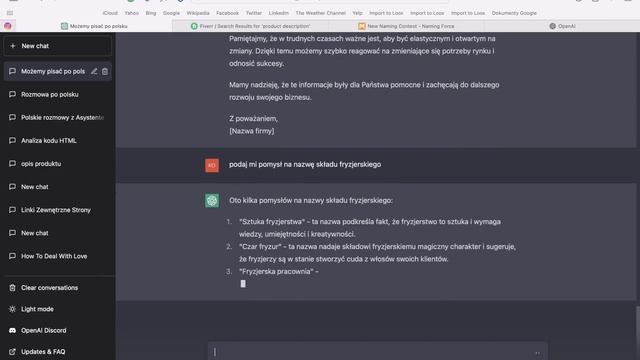Open the LinkedIn bookmark

278,13
